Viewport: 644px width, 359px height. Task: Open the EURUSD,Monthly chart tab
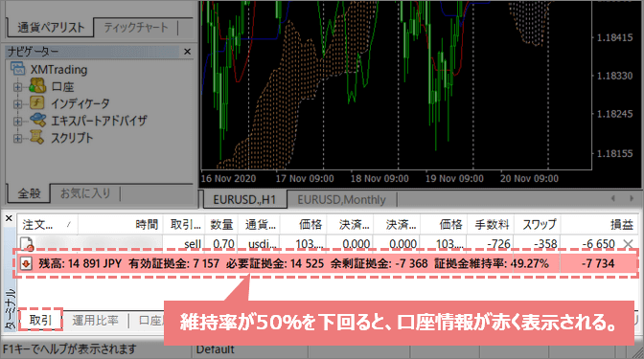pos(341,200)
